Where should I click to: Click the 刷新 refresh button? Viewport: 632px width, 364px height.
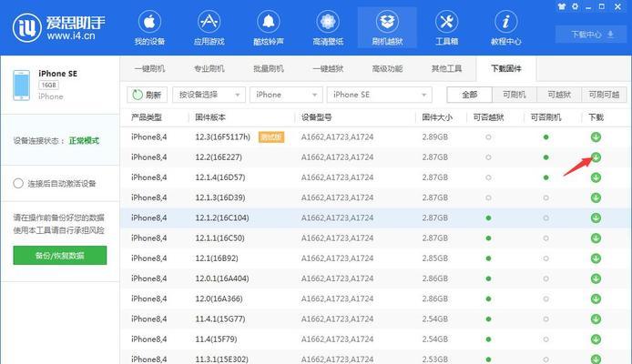[147, 95]
